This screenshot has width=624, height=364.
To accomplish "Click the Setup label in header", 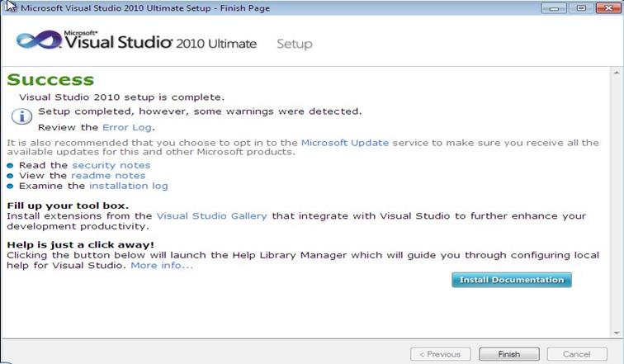I will (295, 44).
